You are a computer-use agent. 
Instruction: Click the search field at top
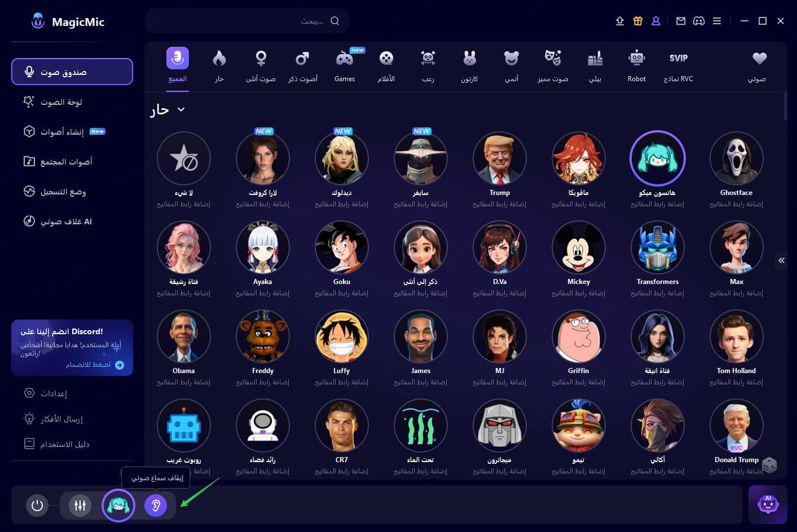tap(247, 21)
